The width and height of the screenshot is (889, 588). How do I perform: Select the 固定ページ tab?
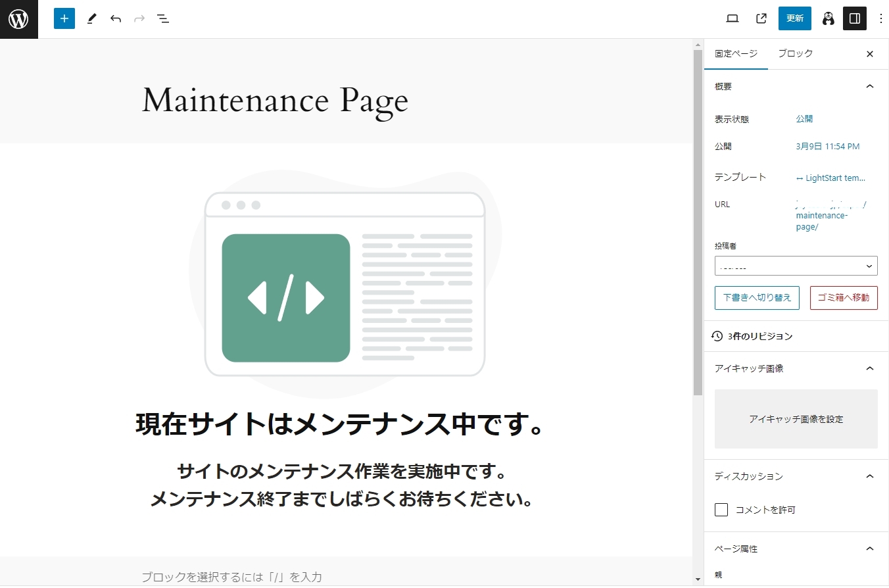coord(736,53)
